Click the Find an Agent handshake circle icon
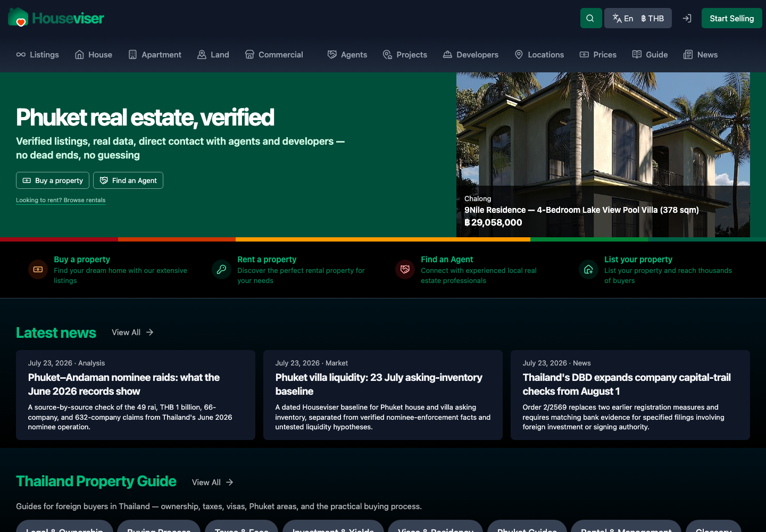 coord(405,269)
